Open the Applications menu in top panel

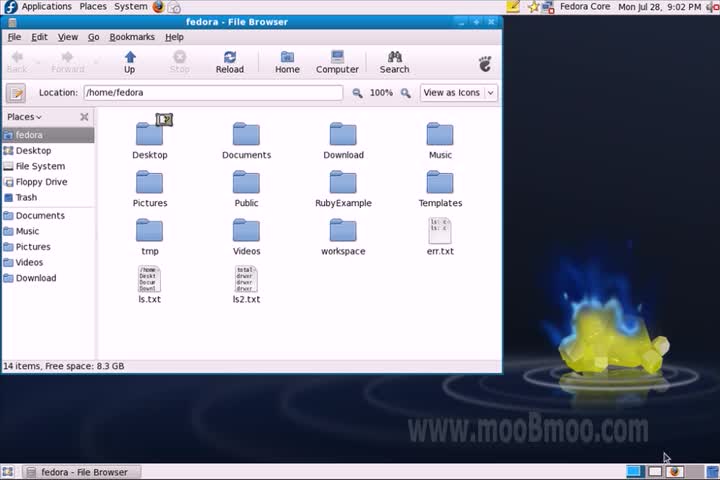click(x=46, y=6)
